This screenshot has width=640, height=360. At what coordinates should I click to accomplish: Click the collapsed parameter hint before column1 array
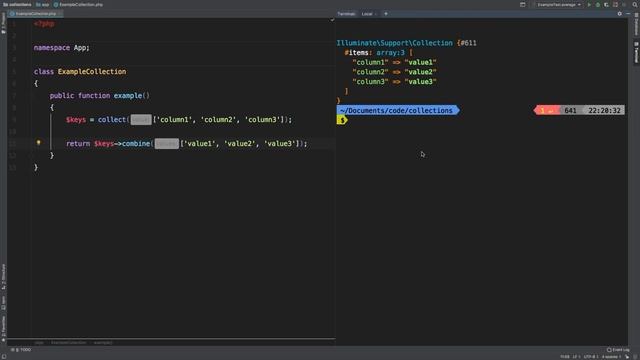pyautogui.click(x=141, y=120)
